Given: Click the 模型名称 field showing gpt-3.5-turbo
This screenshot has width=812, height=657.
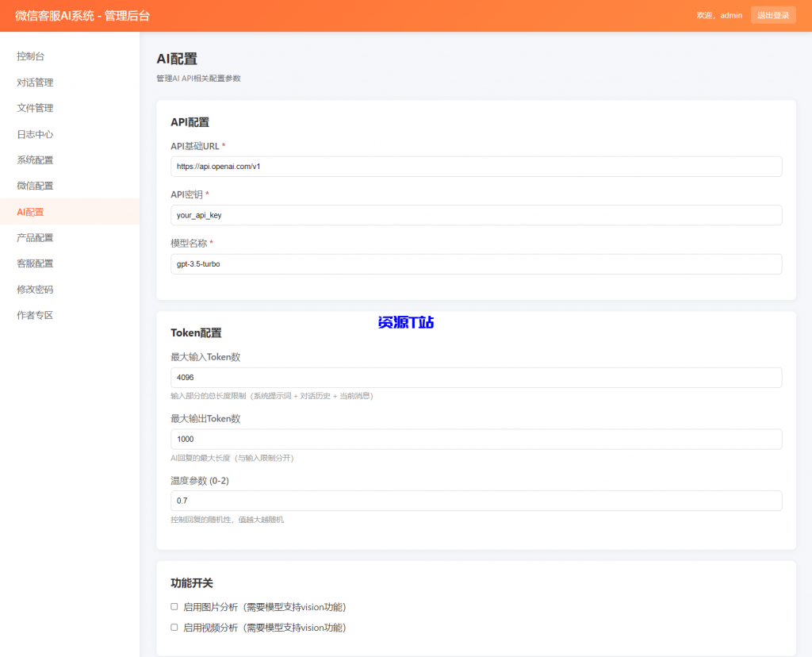Looking at the screenshot, I should click(476, 263).
